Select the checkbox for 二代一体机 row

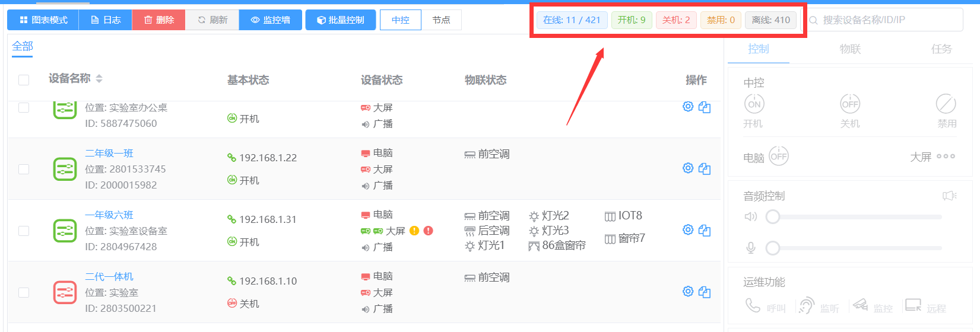tap(24, 292)
